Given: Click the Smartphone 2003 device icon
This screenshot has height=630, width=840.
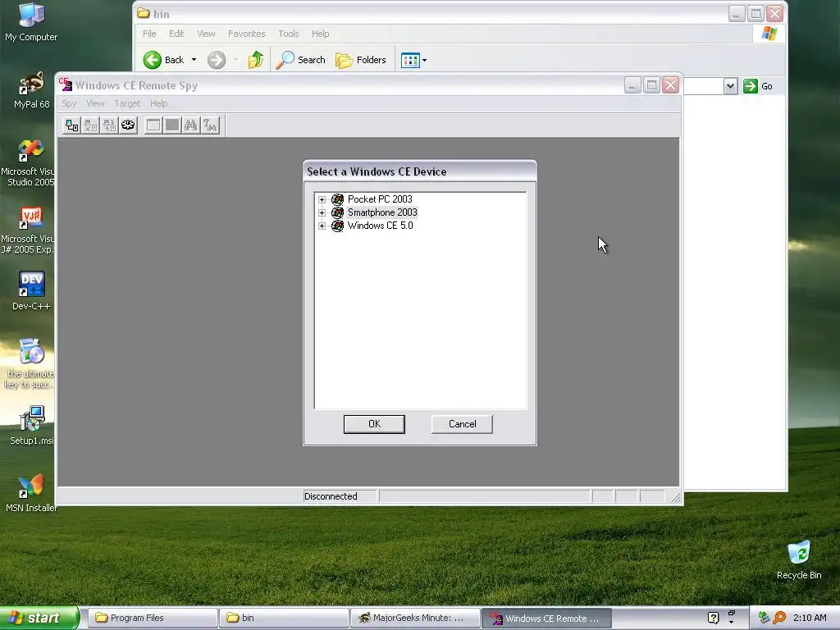Looking at the screenshot, I should point(337,212).
